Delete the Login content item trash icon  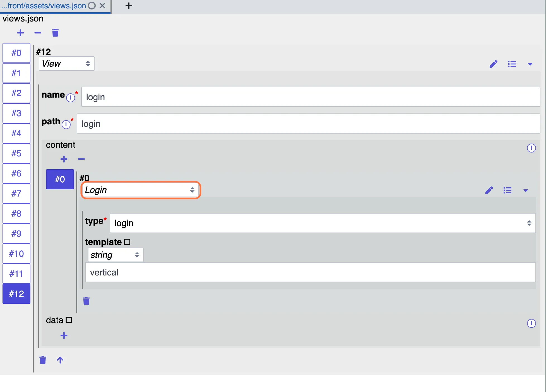86,301
